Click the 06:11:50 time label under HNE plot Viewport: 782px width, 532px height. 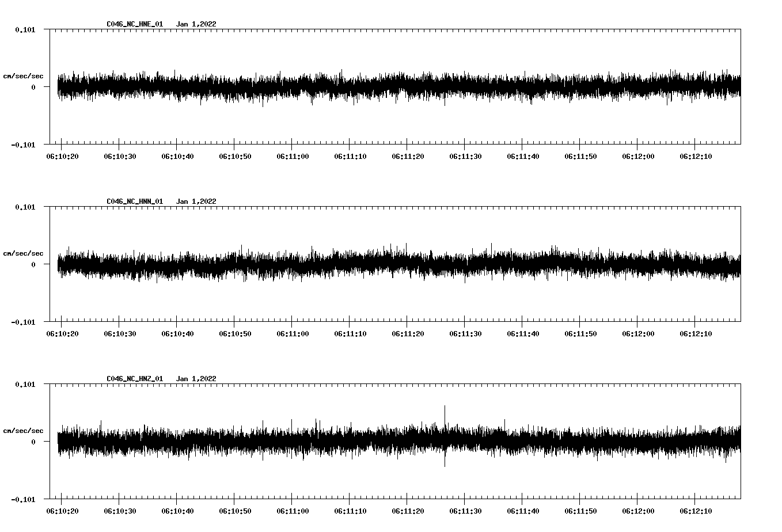580,157
